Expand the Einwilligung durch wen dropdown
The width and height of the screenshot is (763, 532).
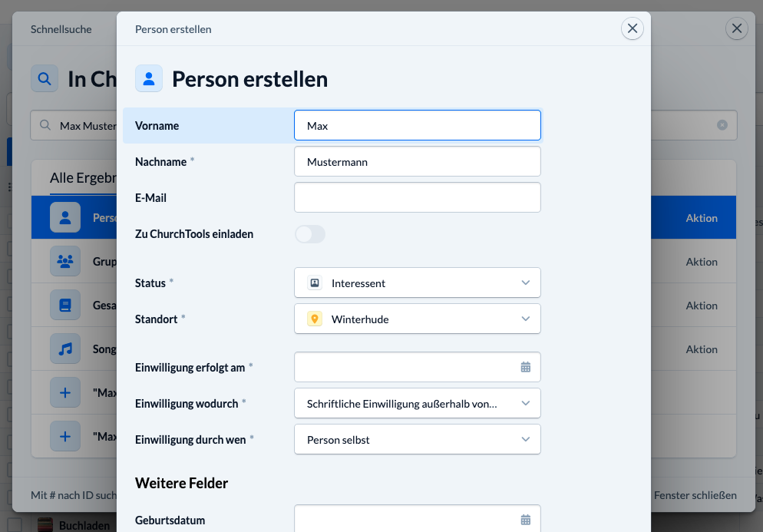pos(417,440)
